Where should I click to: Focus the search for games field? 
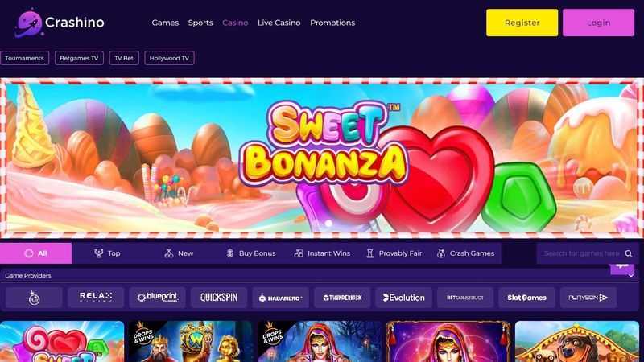coord(581,253)
